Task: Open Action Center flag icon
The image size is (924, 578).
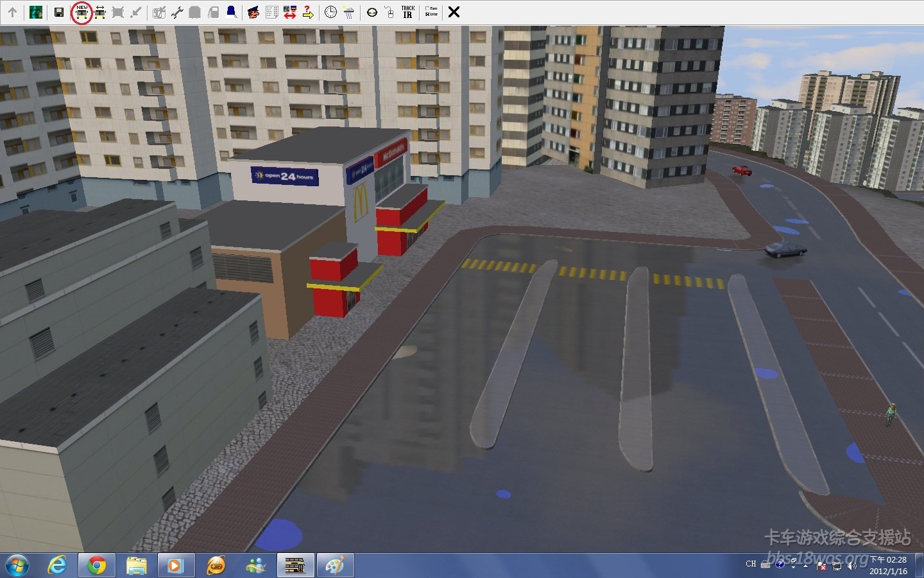Action: tap(821, 566)
